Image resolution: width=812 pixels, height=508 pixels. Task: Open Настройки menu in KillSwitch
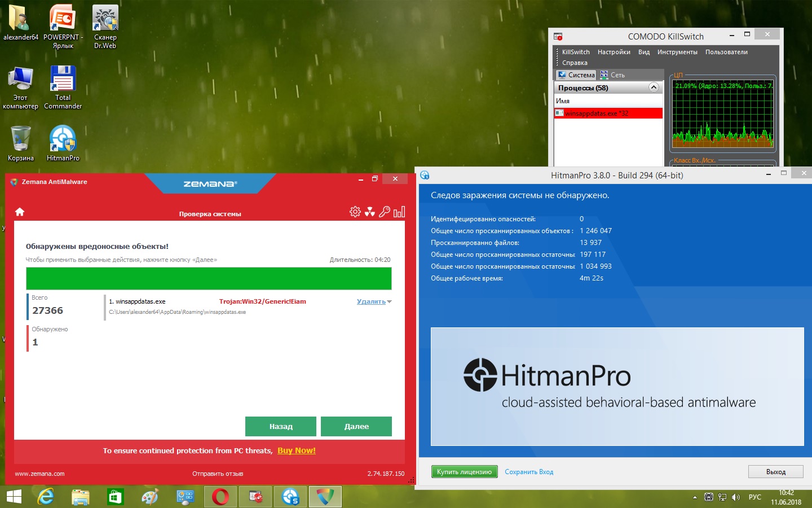point(614,52)
